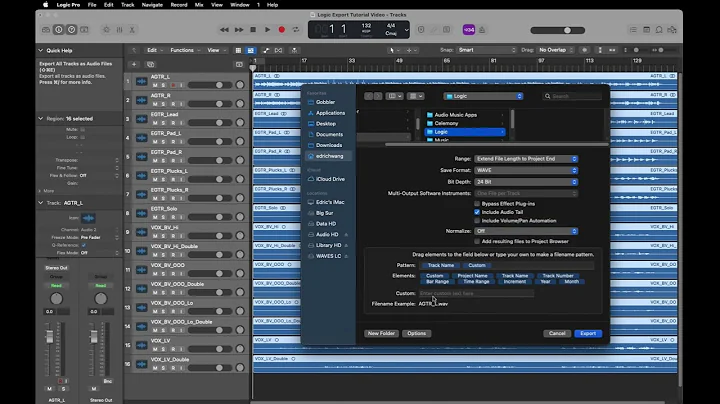
Task: Mute the AGTR_L track
Action: 155,85
